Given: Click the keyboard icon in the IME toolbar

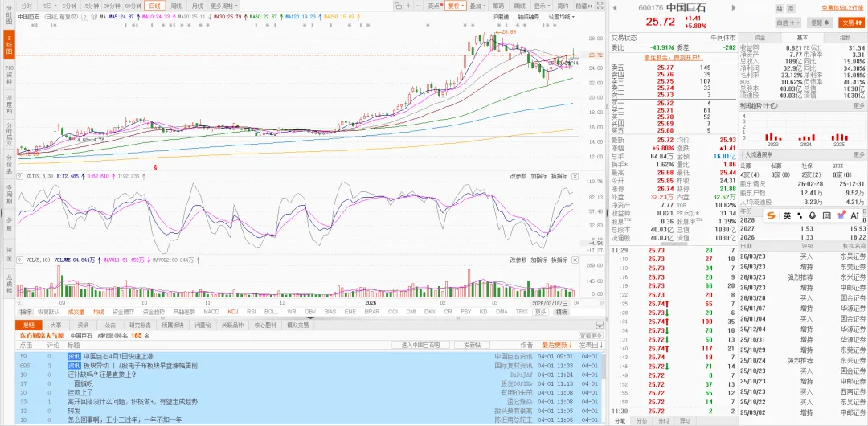Looking at the screenshot, I should click(826, 215).
